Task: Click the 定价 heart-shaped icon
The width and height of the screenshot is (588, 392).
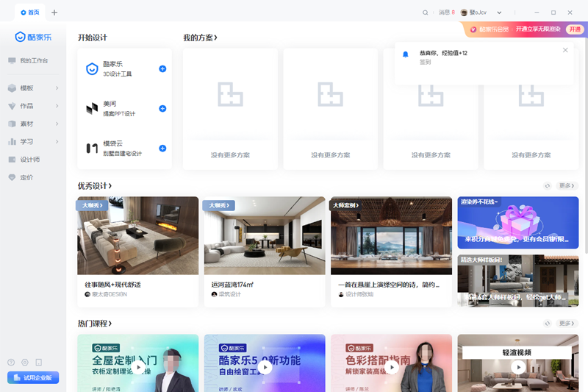Action: coord(12,177)
